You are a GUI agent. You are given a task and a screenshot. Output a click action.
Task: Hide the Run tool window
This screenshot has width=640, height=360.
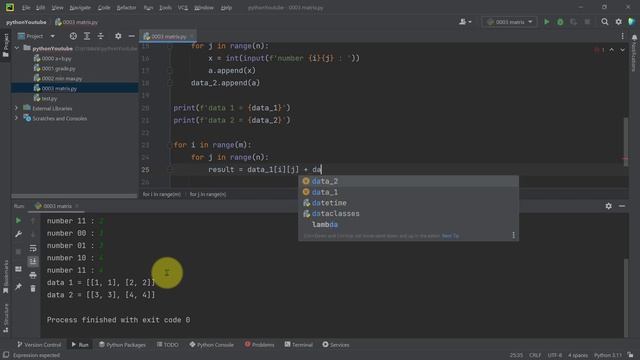point(622,206)
